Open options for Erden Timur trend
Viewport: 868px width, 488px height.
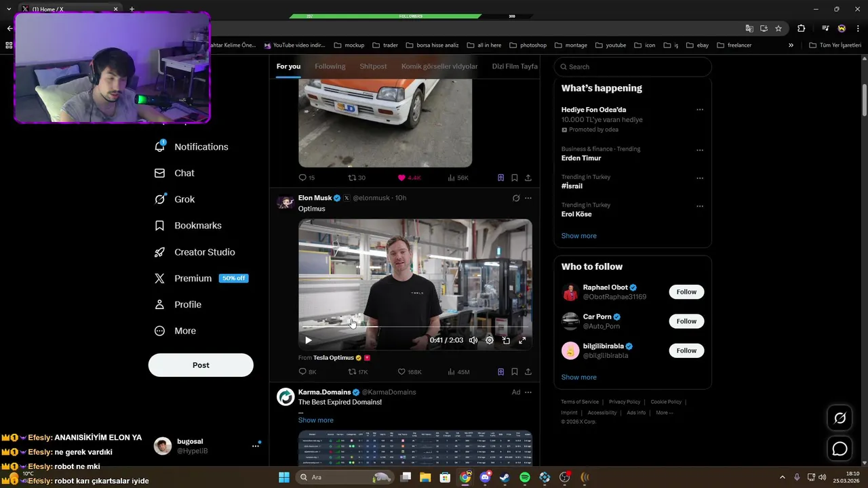(x=700, y=150)
